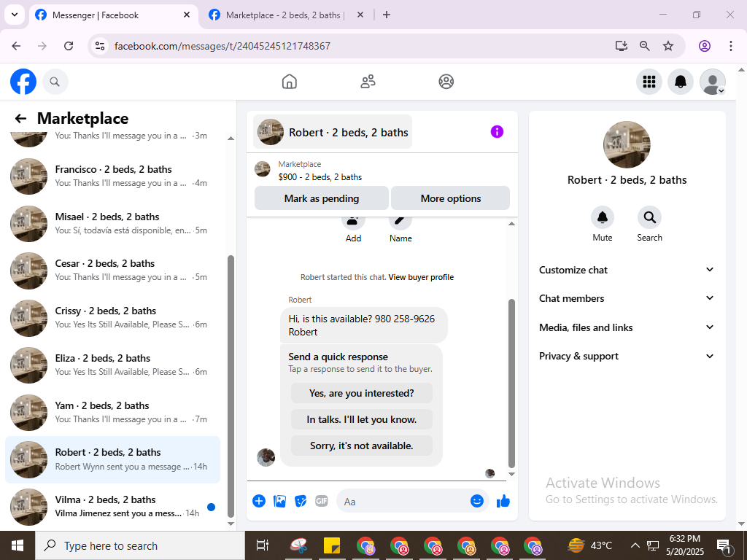The width and height of the screenshot is (747, 560).
Task: Expand Media, files and links section
Action: (627, 327)
